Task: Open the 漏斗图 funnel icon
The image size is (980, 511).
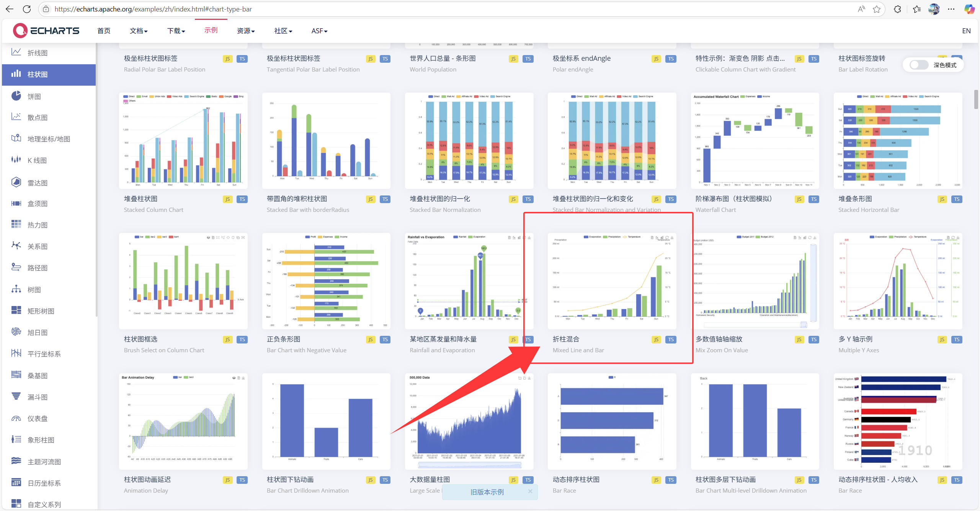Action: (16, 396)
